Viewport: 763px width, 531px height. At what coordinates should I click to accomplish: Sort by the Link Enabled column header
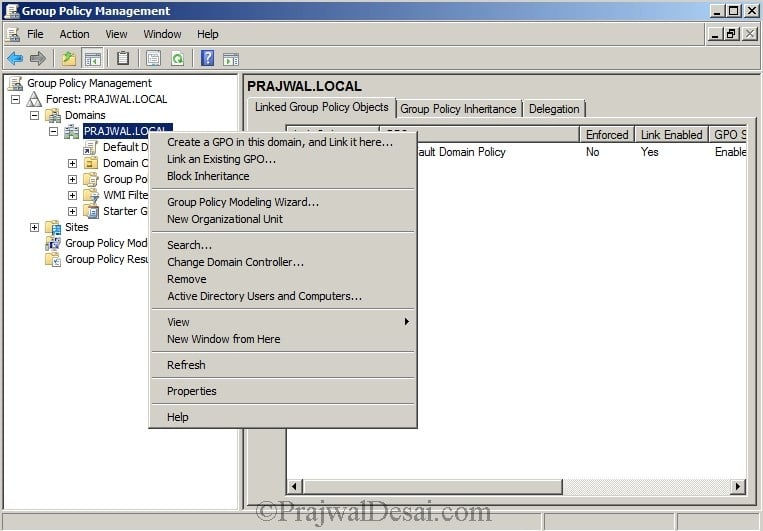click(x=671, y=134)
